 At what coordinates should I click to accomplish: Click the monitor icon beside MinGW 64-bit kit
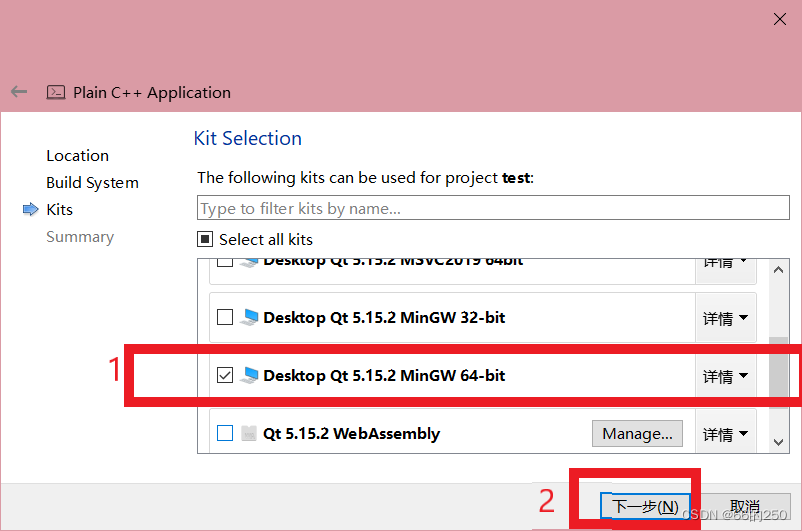250,375
